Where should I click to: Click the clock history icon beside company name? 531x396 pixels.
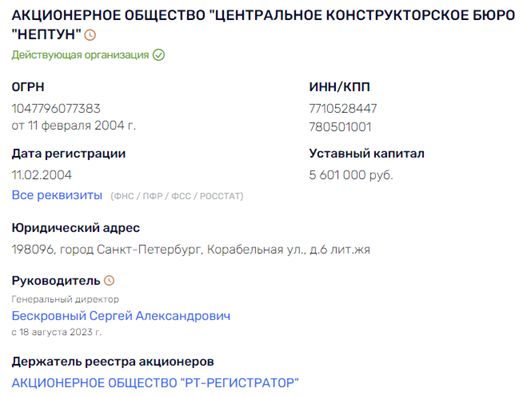pyautogui.click(x=90, y=35)
